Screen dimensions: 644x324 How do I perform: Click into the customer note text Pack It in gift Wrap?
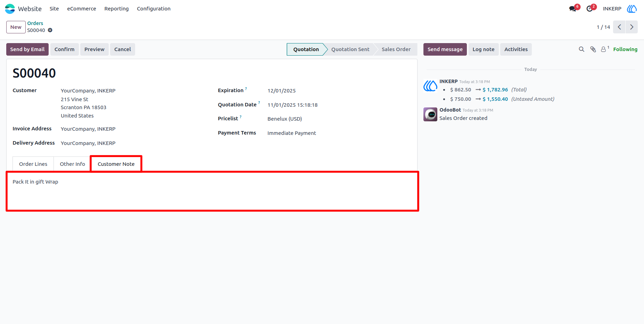(x=35, y=182)
